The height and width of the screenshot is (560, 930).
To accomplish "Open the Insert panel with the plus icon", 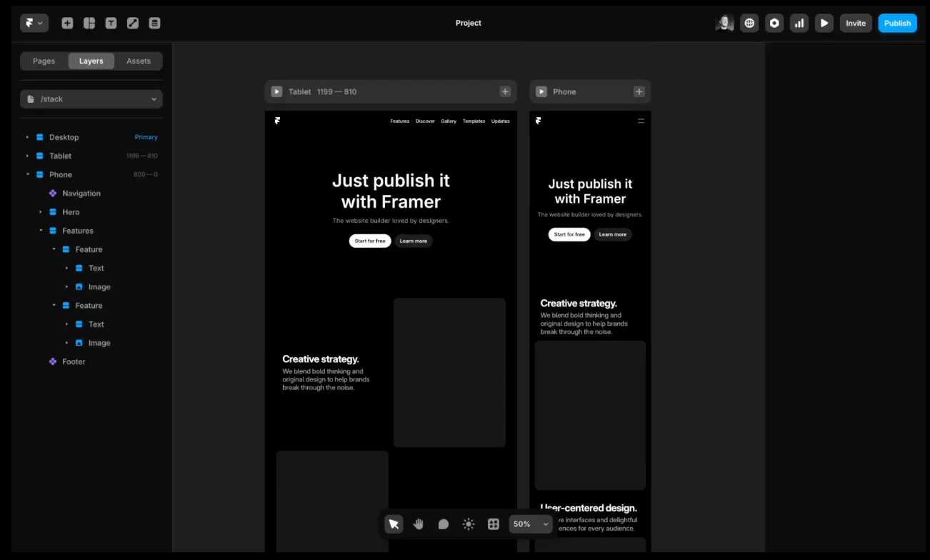I will 67,22.
